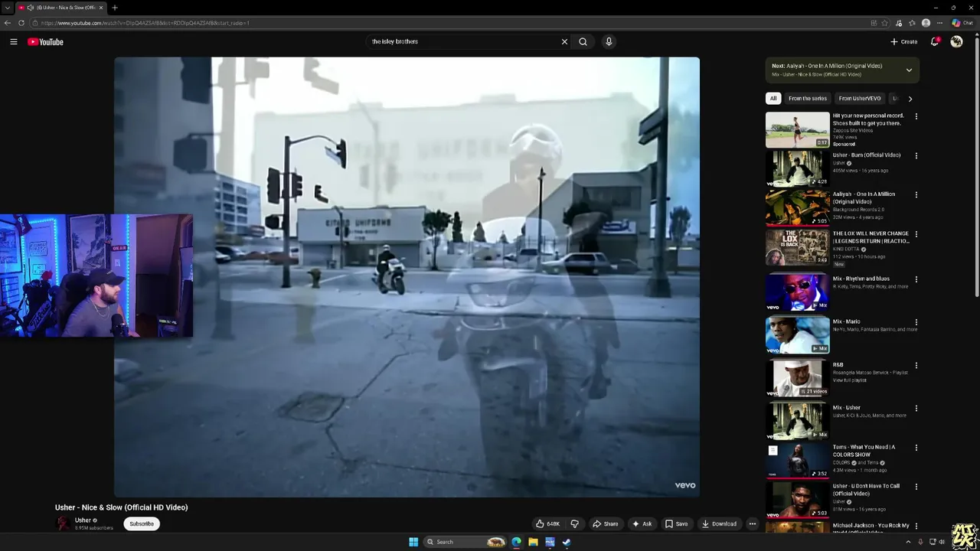The width and height of the screenshot is (980, 551).
Task: Click the Usher channel name under video
Action: click(83, 520)
